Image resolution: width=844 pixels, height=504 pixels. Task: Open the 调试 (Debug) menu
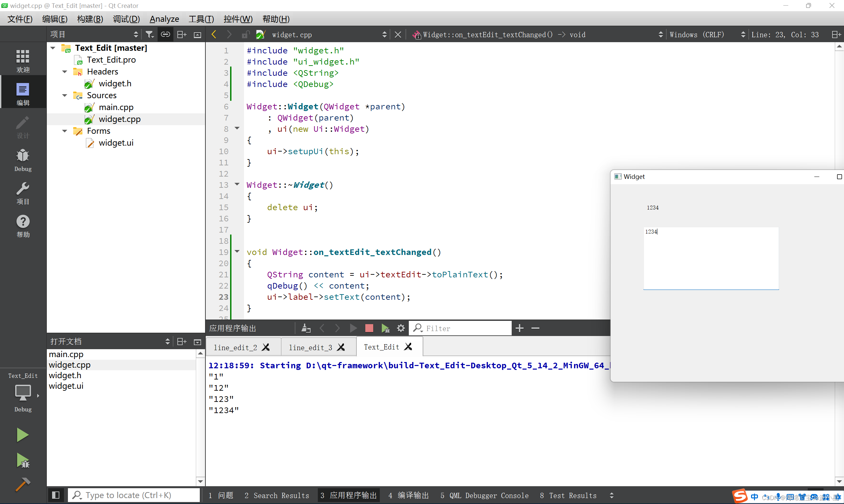click(x=125, y=19)
